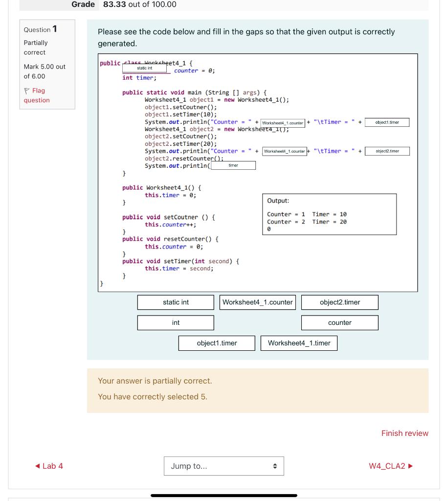Click the 'static int' gap in the class declaration
Image resolution: width=448 pixels, height=501 pixels.
tap(145, 67)
